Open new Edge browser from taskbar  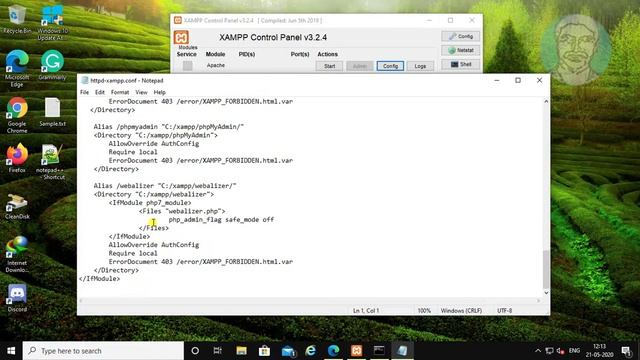click(333, 351)
